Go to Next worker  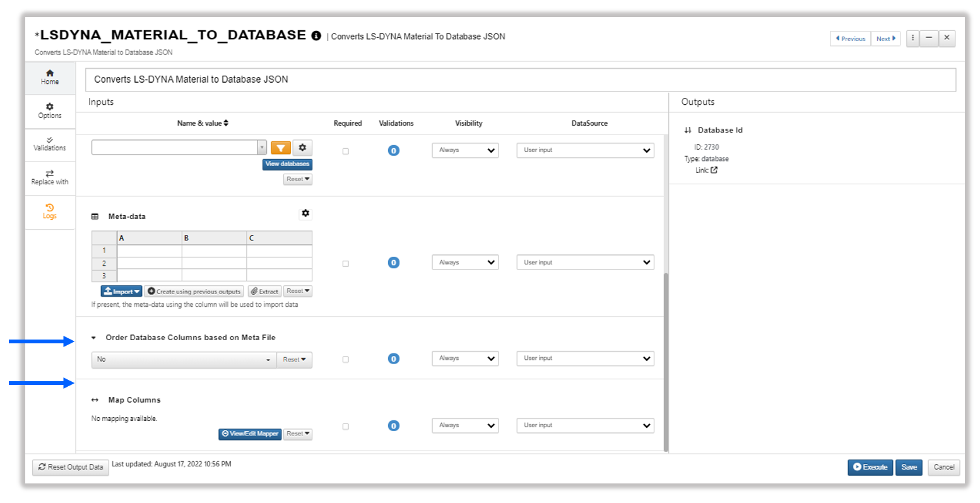(886, 38)
